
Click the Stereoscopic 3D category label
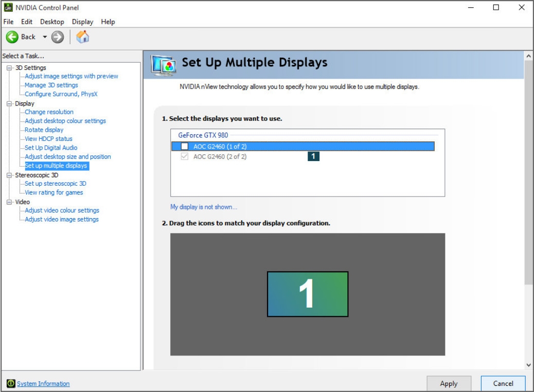point(37,175)
